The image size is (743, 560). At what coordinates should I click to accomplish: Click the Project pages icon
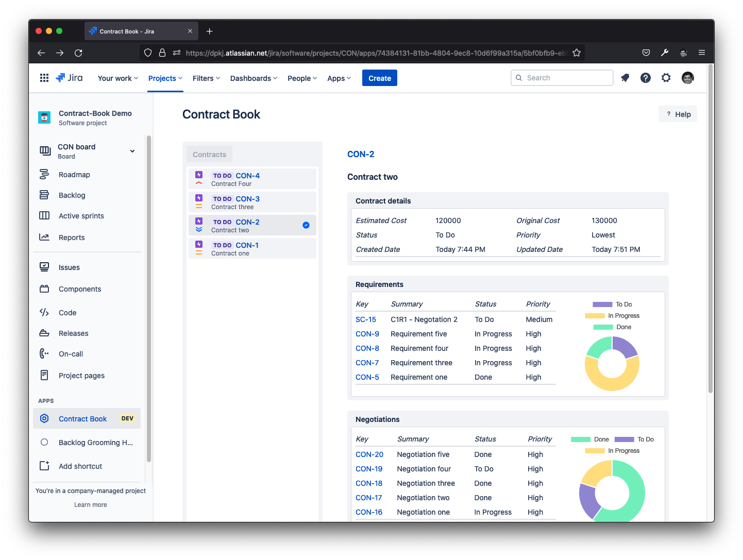44,375
